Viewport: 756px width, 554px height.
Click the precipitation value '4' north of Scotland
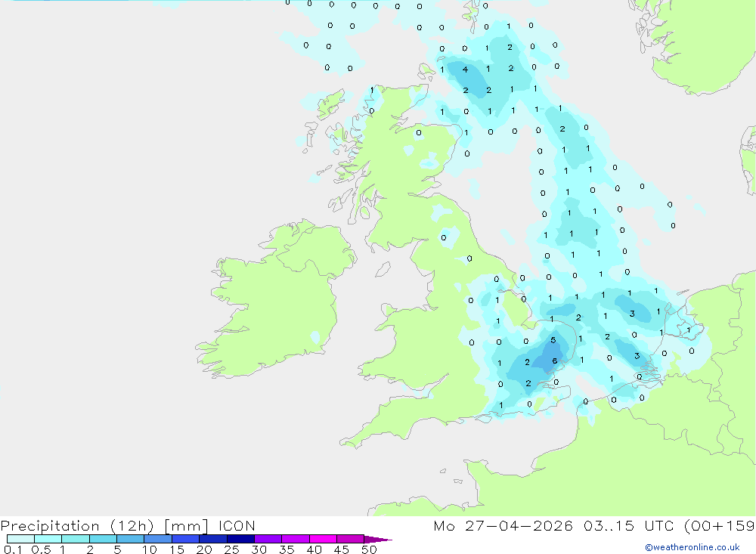point(465,70)
